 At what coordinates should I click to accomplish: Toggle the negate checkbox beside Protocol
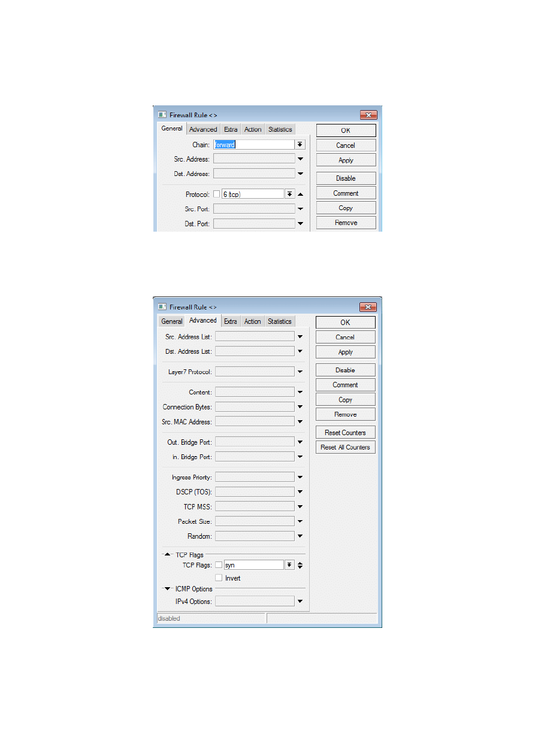coord(217,194)
